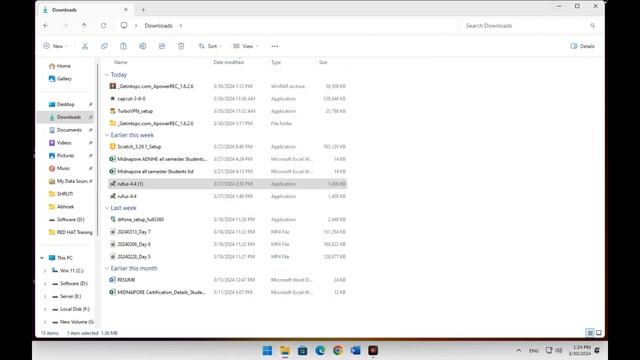
Task: Launch Microsoft Edge from taskbar
Action: coord(320,350)
